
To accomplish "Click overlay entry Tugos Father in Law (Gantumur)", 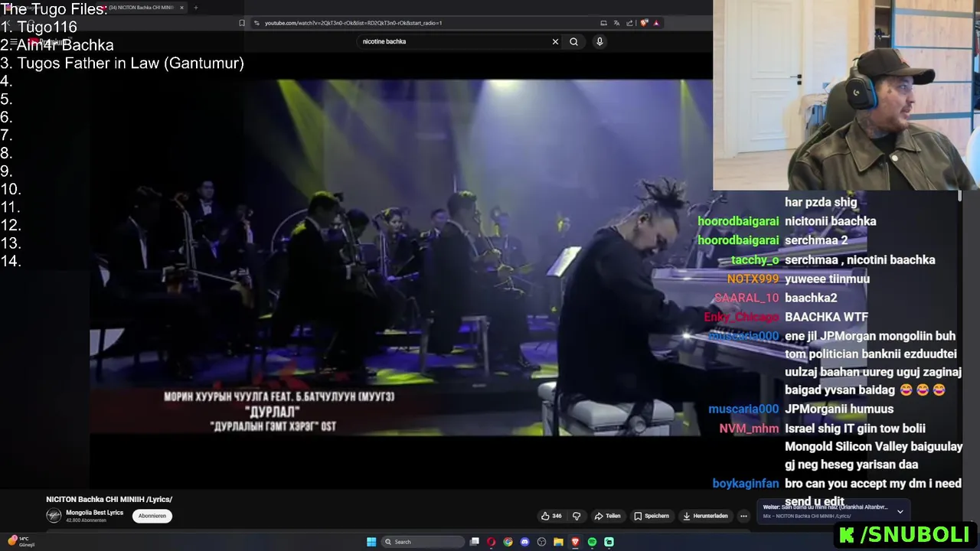I will [130, 64].
